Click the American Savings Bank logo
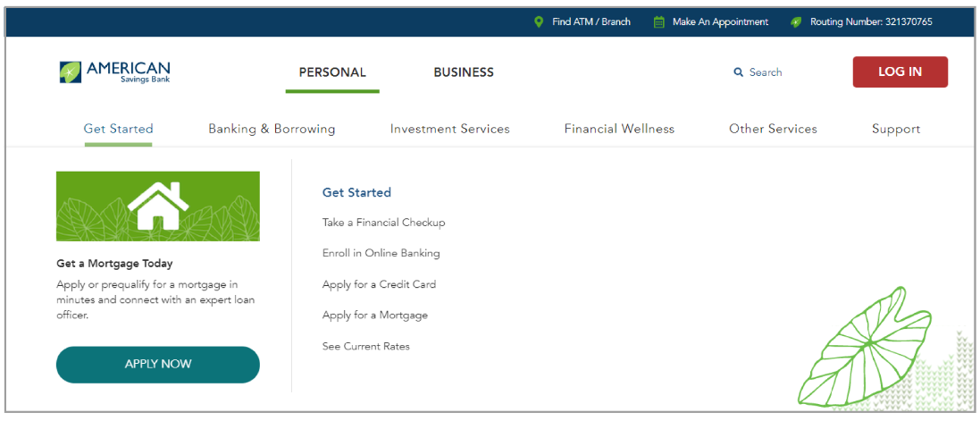Viewport: 980px width, 421px height. click(x=114, y=72)
